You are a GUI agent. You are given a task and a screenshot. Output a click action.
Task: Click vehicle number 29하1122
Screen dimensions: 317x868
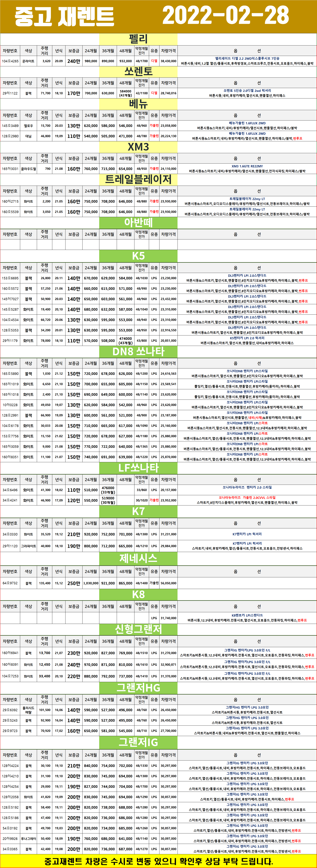(x=10, y=93)
